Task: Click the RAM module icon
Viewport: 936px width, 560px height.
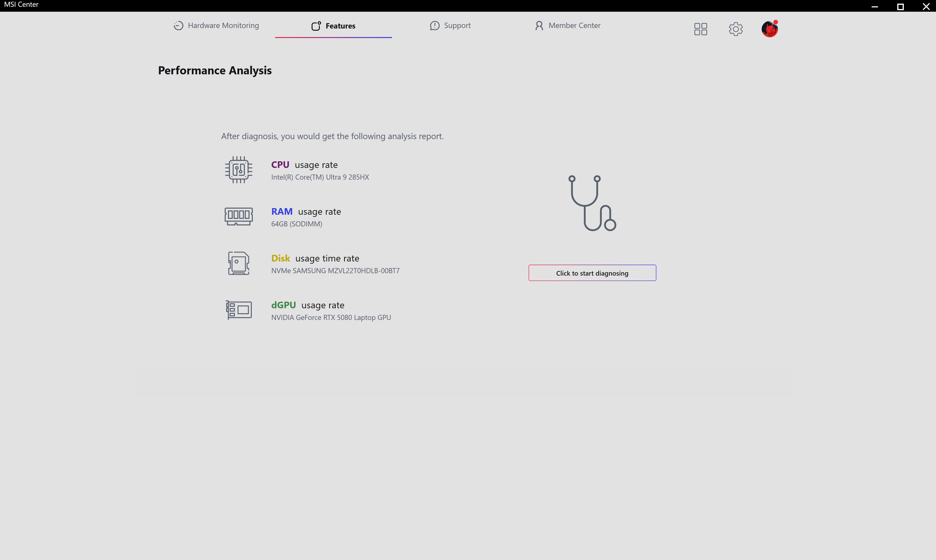Action: point(239,216)
